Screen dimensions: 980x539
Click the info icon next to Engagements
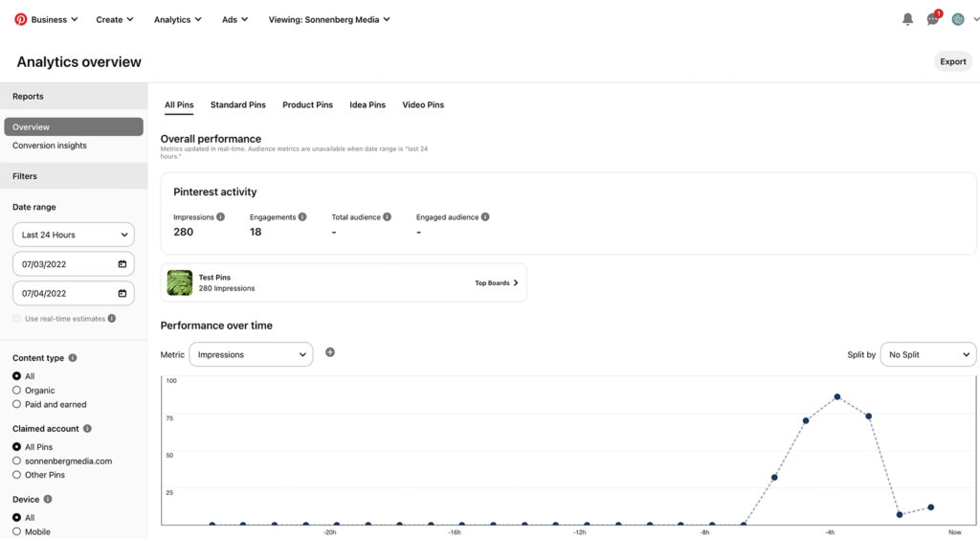(302, 217)
